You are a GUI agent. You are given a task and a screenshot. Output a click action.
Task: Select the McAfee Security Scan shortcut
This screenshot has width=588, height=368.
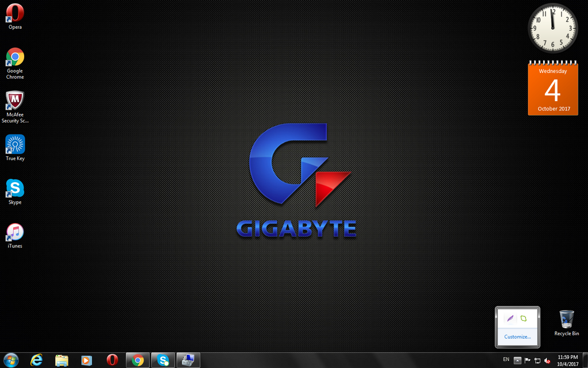[15, 107]
